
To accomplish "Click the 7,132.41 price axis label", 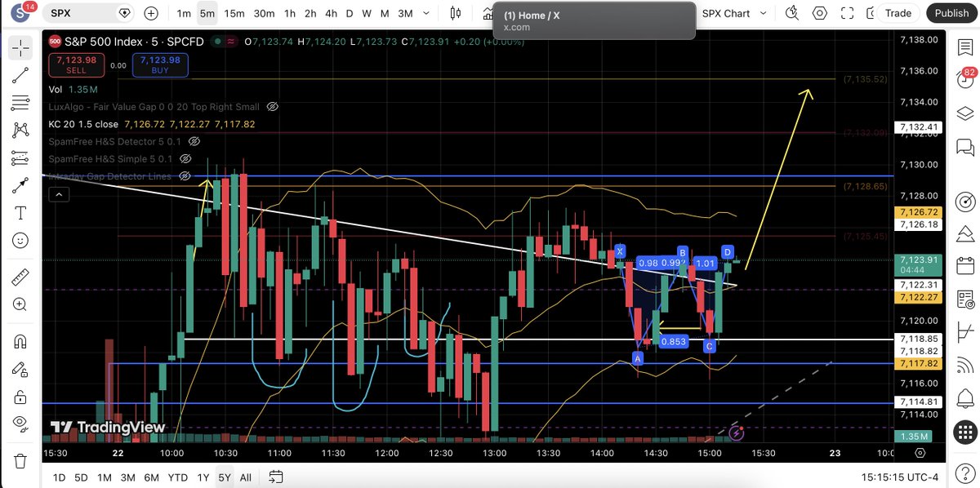I will [920, 126].
